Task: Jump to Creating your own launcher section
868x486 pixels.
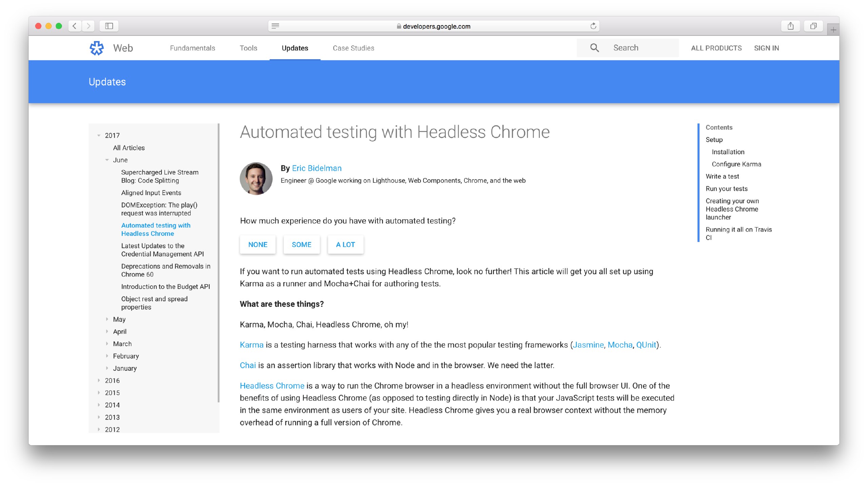Action: [732, 209]
